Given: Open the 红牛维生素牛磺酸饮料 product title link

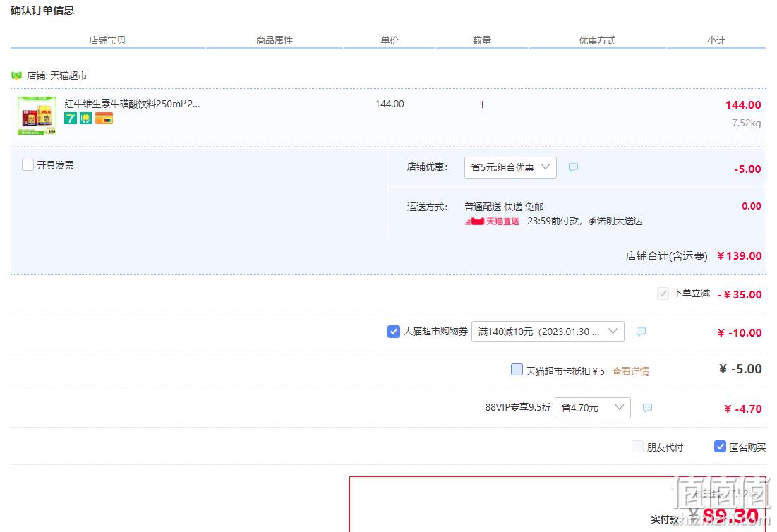Looking at the screenshot, I should (132, 104).
